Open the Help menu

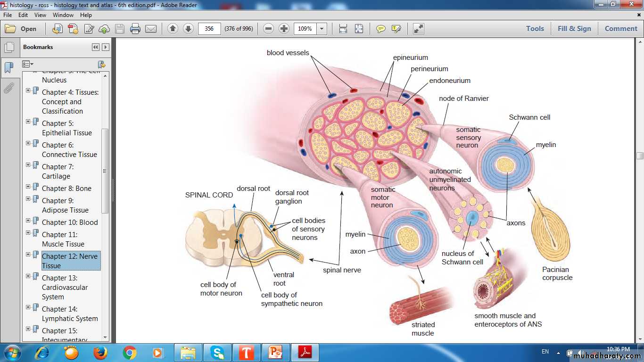coord(86,15)
